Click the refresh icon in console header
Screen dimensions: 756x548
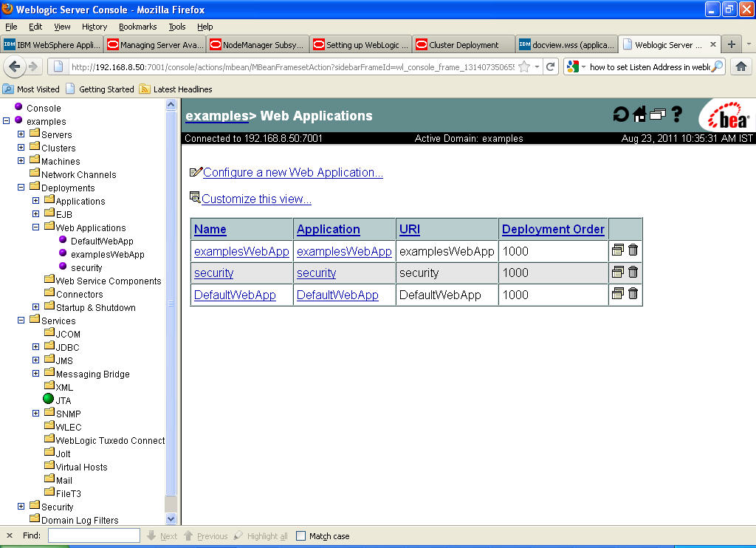[620, 114]
